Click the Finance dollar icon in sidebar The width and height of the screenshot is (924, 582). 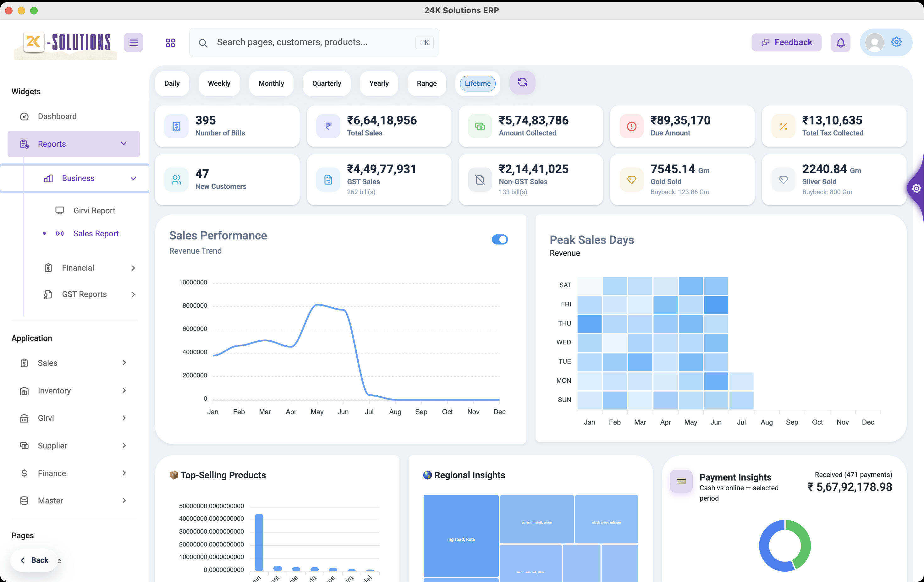(x=24, y=474)
